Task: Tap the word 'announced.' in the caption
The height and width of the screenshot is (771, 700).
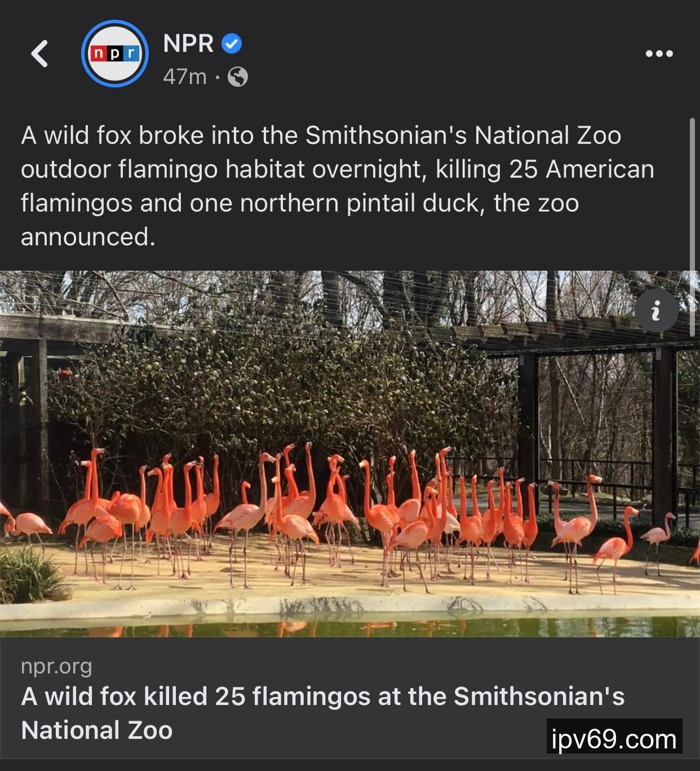Action: (88, 237)
